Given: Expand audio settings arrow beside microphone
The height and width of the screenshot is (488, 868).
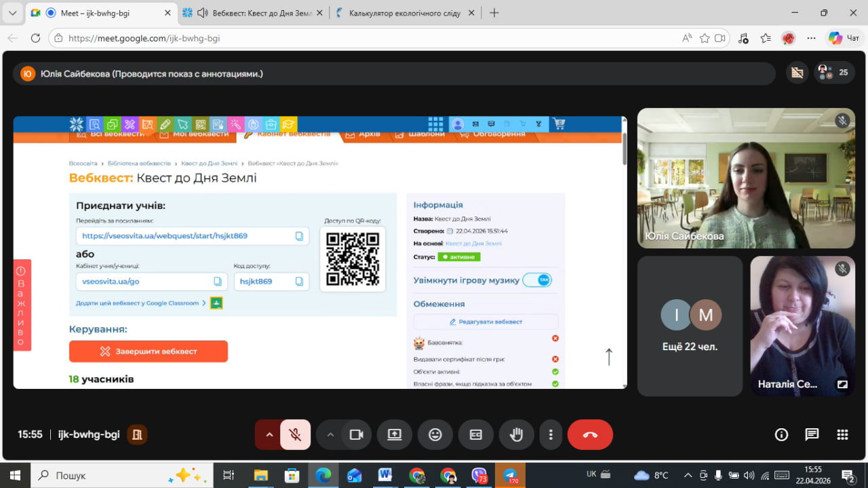Looking at the screenshot, I should click(x=269, y=435).
